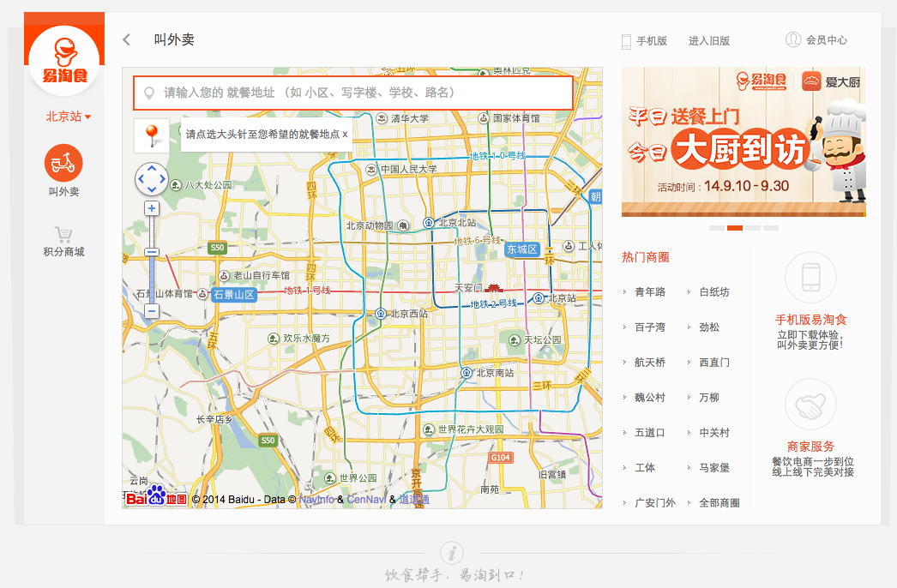Zoom out the map with minus button
The height and width of the screenshot is (588, 897).
152,311
